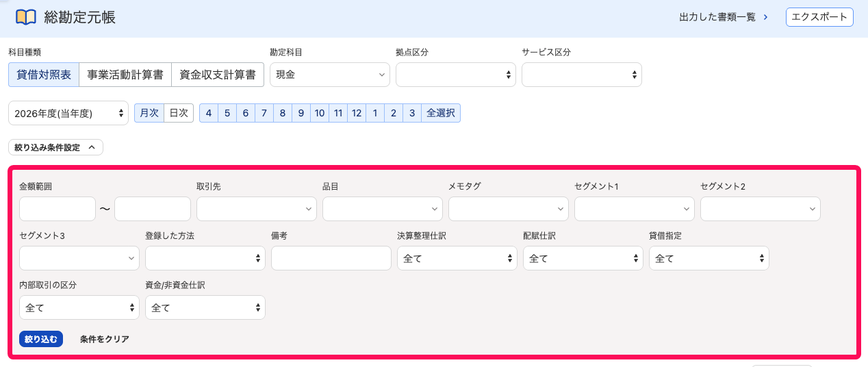Viewport: 868px width, 367px height.
Task: Focus the 金額範囲 maximum amount field
Action: click(153, 209)
